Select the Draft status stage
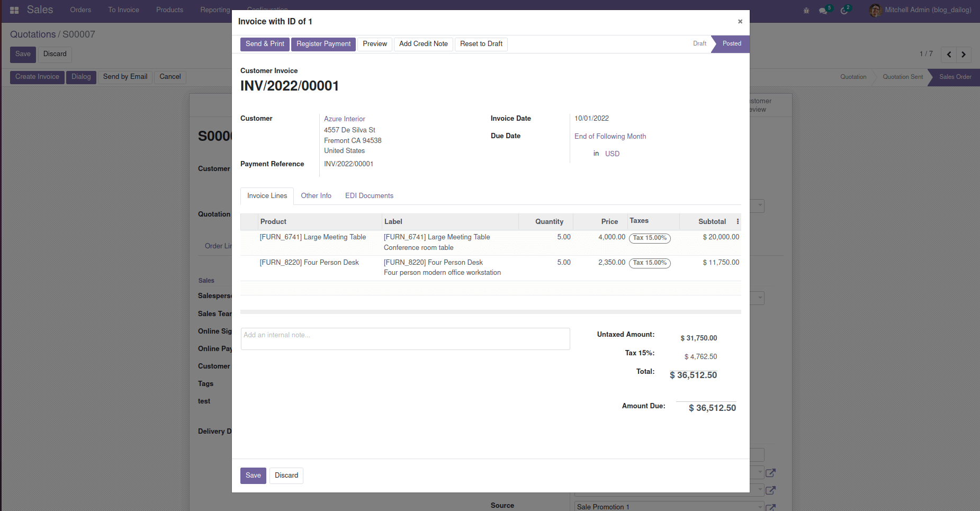Screen dimensions: 980x511 [x=699, y=44]
